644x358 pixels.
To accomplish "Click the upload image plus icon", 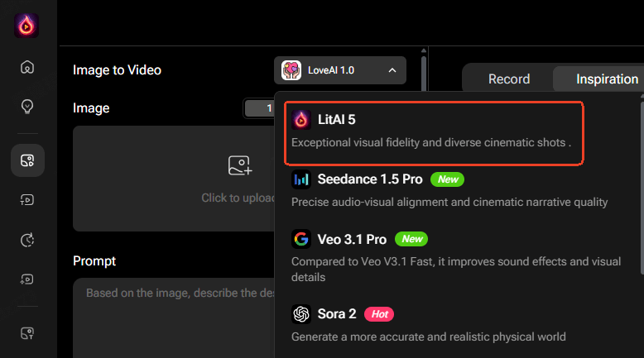I will click(239, 165).
